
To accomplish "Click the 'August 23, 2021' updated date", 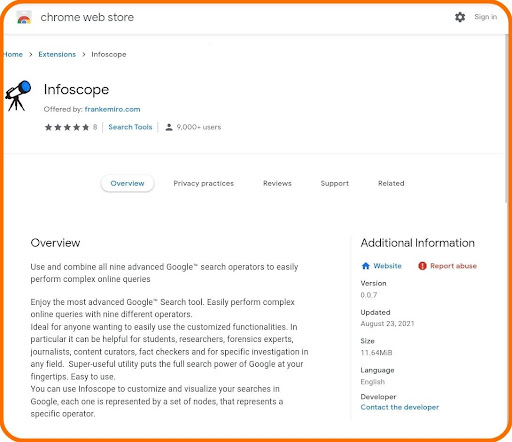I will pos(387,324).
